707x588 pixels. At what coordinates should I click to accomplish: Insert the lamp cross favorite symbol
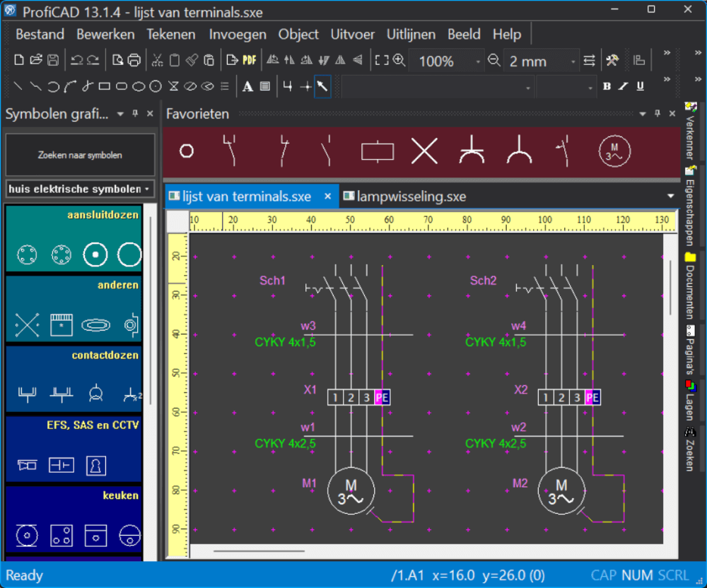[424, 151]
